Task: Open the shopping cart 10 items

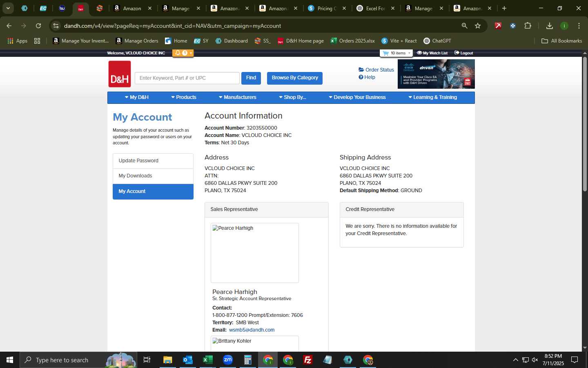Action: pos(396,53)
